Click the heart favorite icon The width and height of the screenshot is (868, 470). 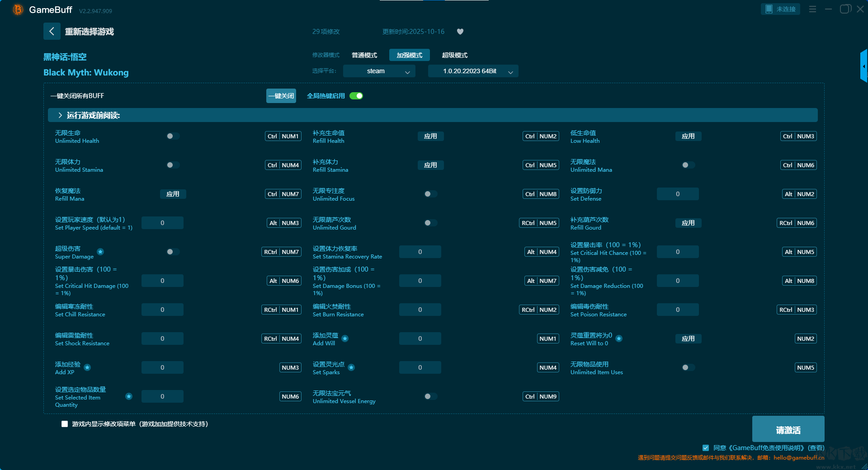460,32
